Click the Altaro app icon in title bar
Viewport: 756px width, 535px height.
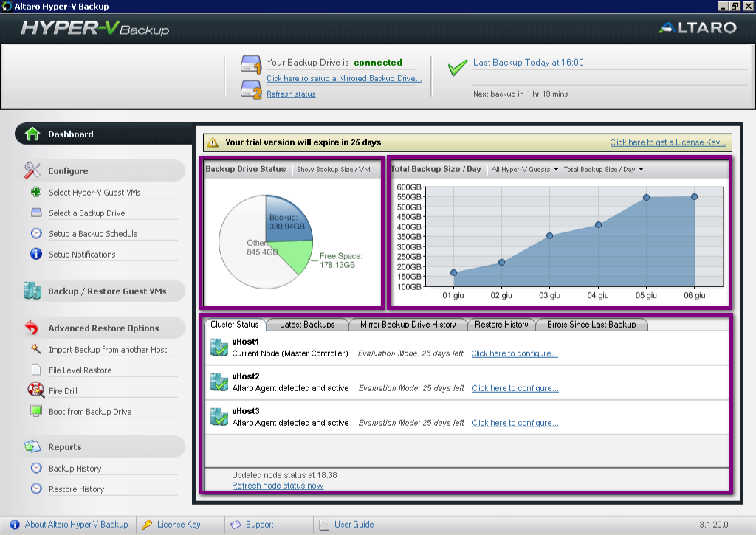pos(7,6)
